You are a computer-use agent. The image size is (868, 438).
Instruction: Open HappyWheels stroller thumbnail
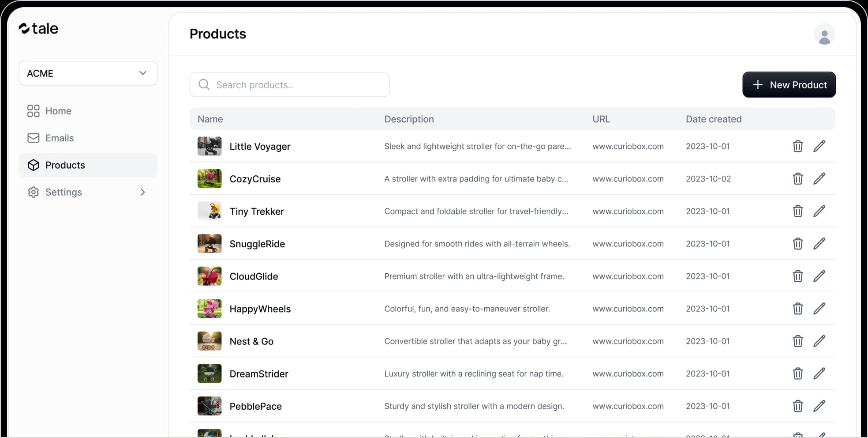pos(210,309)
